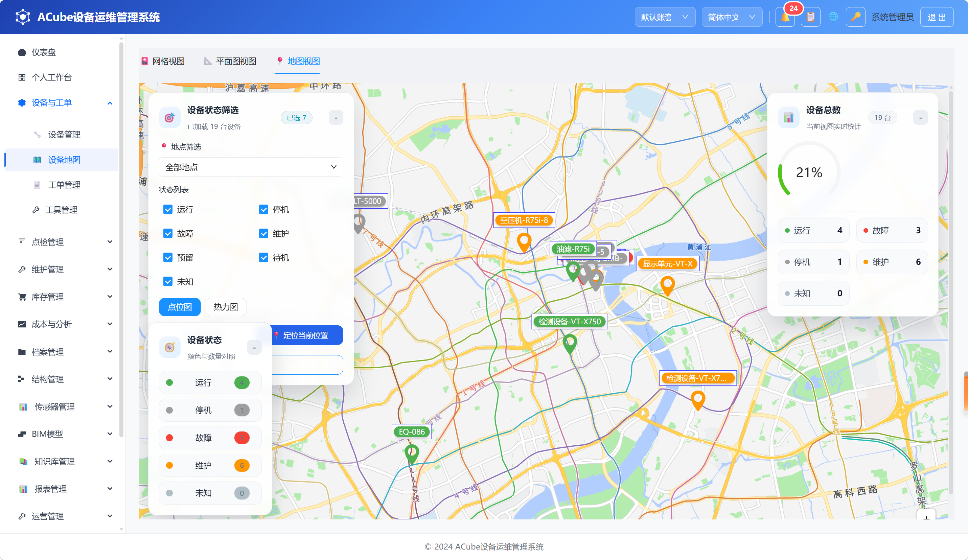
Task: Click the ACube logo icon
Action: [23, 17]
